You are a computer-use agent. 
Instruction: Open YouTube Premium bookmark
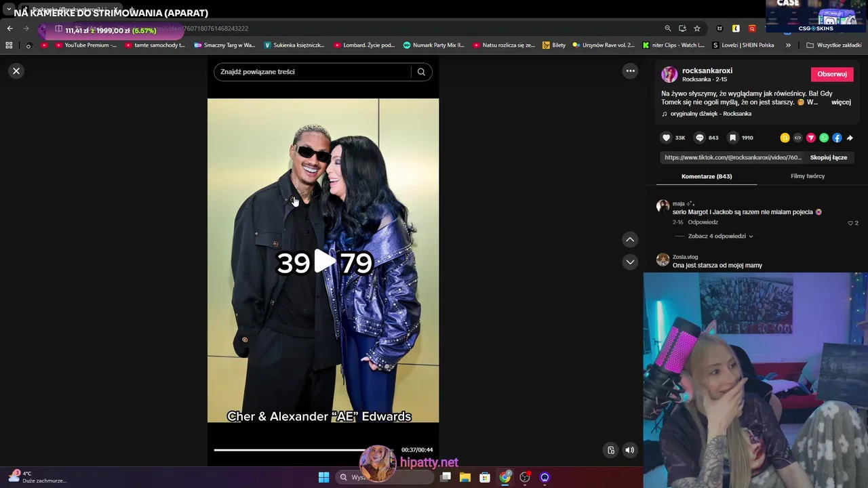[x=85, y=45]
